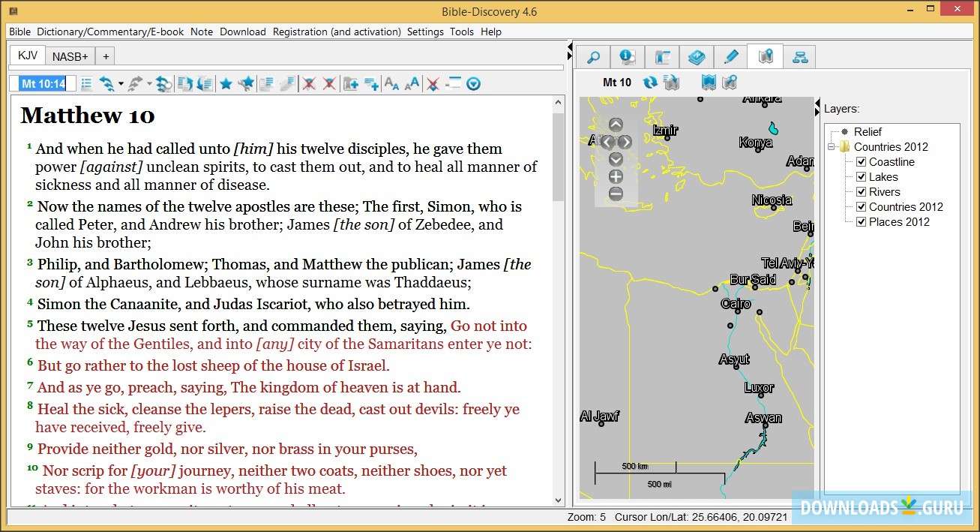Click the Mt 10:14 verse reference field

tap(43, 84)
